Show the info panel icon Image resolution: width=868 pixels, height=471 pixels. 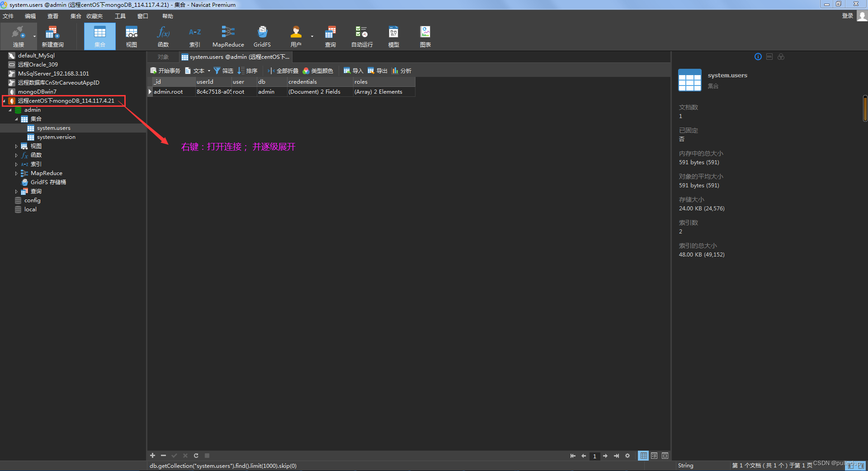coord(758,57)
